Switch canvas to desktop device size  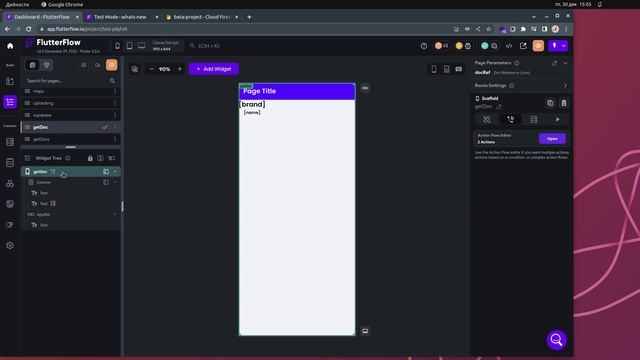point(141,46)
